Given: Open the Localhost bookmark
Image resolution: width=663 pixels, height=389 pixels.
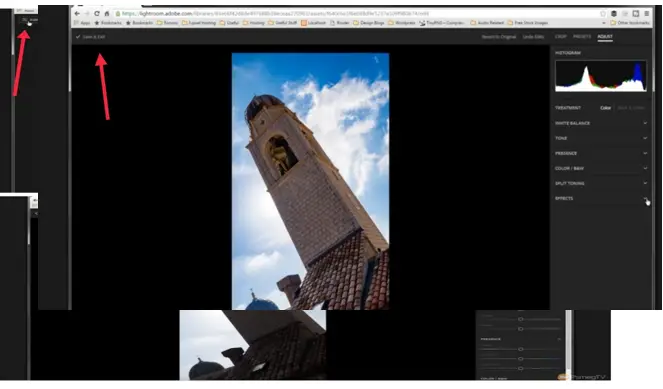Looking at the screenshot, I should pyautogui.click(x=313, y=23).
